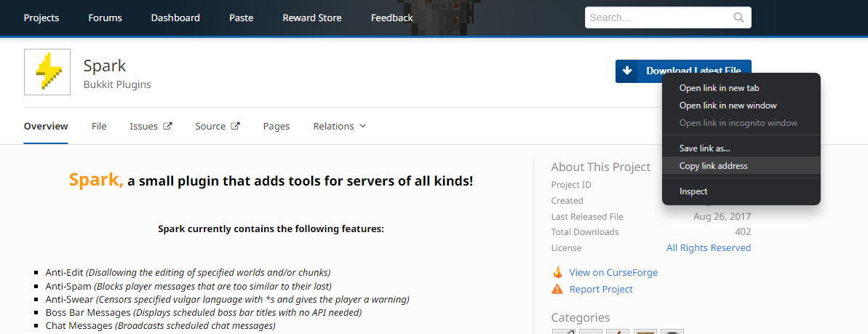This screenshot has width=868, height=334.
Task: Click the CurseForge flame icon
Action: (x=557, y=272)
